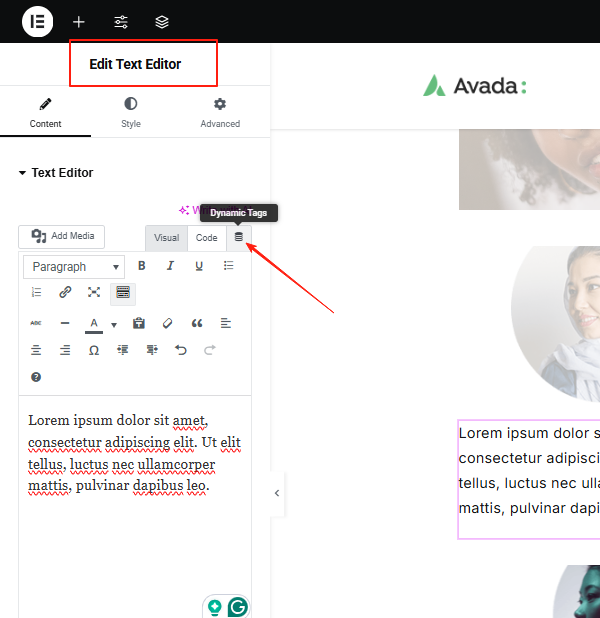Toggle underline formatting

point(199,266)
